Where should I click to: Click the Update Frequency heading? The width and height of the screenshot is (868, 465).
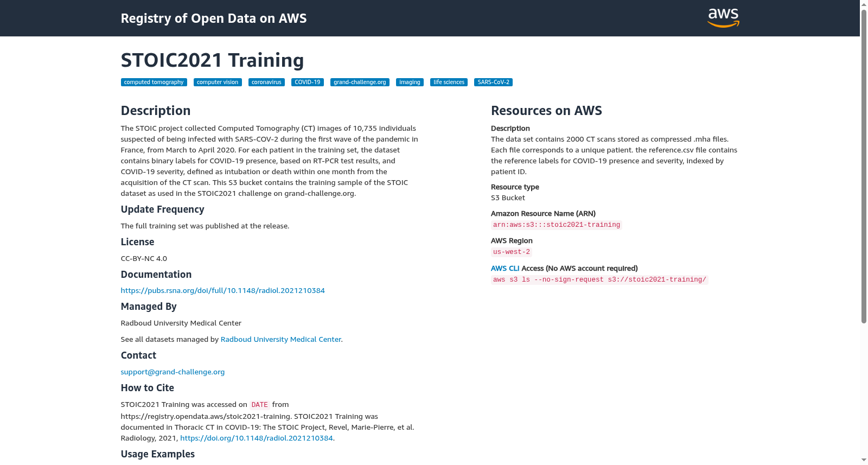click(163, 209)
